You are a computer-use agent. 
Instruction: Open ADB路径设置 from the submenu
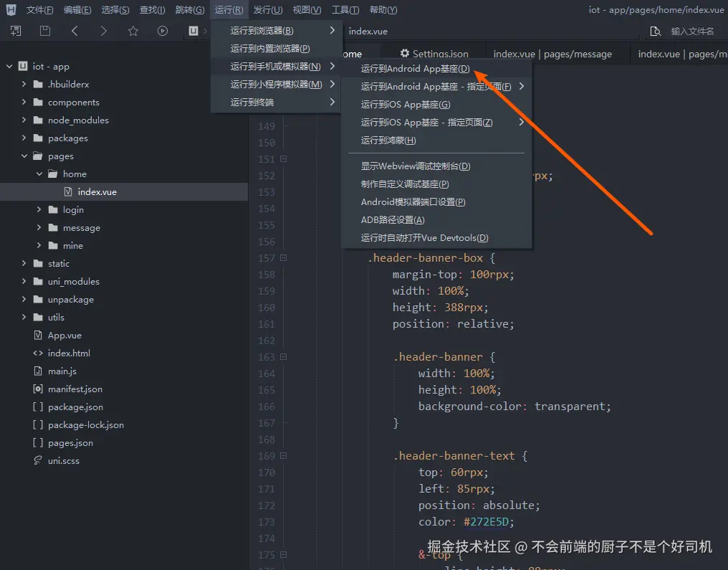tap(393, 220)
